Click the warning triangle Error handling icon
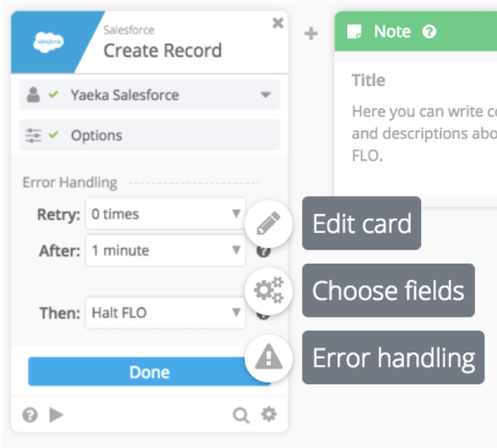 pos(268,357)
